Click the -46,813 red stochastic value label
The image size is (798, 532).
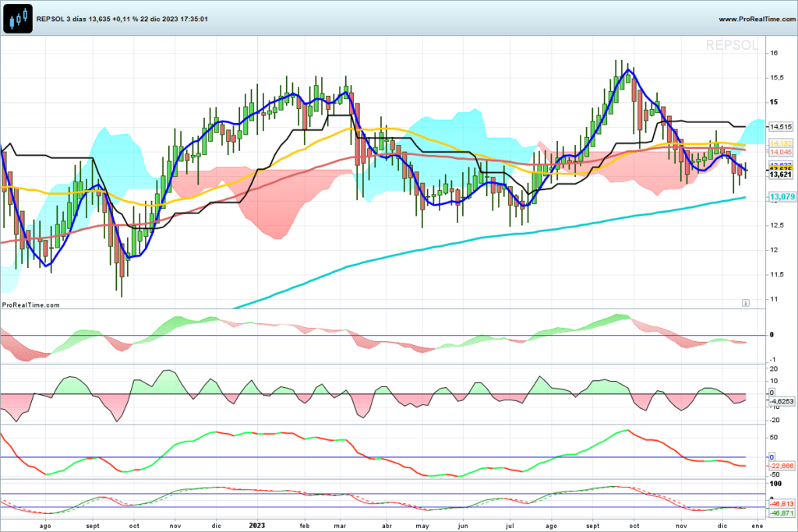coord(781,504)
